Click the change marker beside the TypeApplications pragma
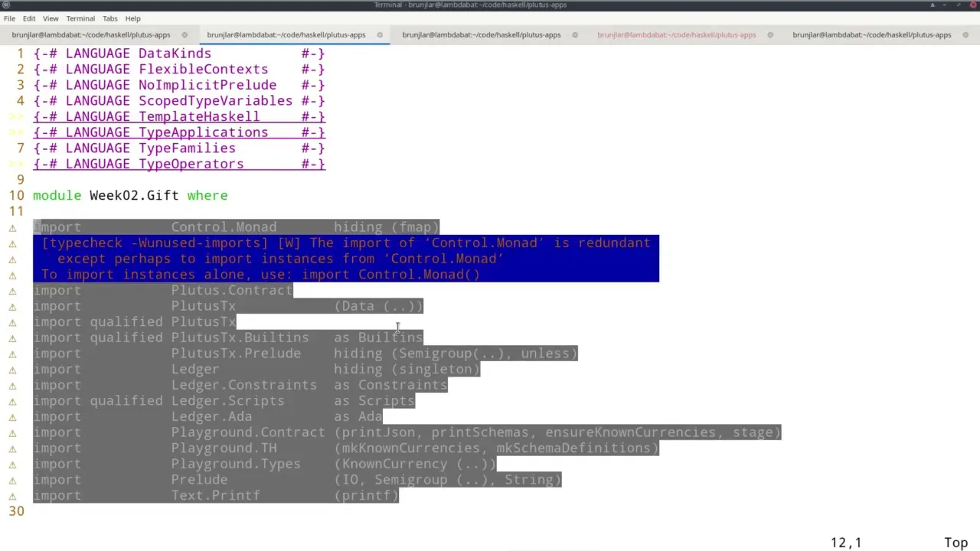 pos(15,132)
